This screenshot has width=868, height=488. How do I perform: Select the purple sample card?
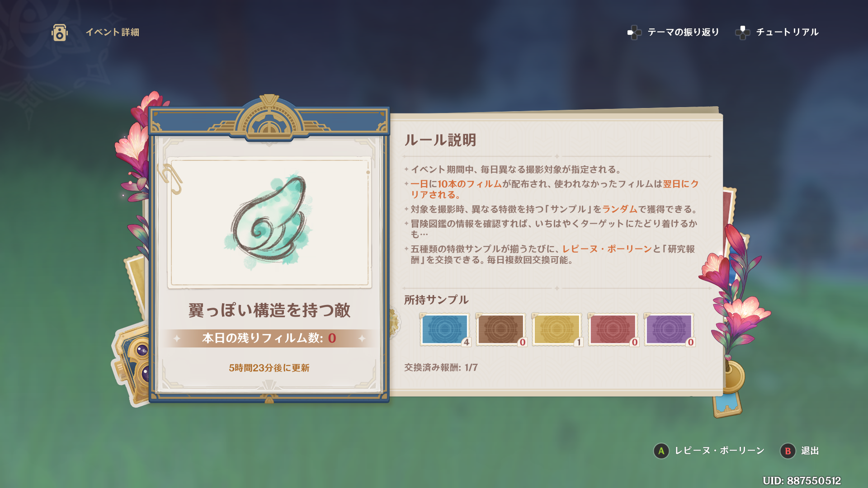click(x=669, y=330)
